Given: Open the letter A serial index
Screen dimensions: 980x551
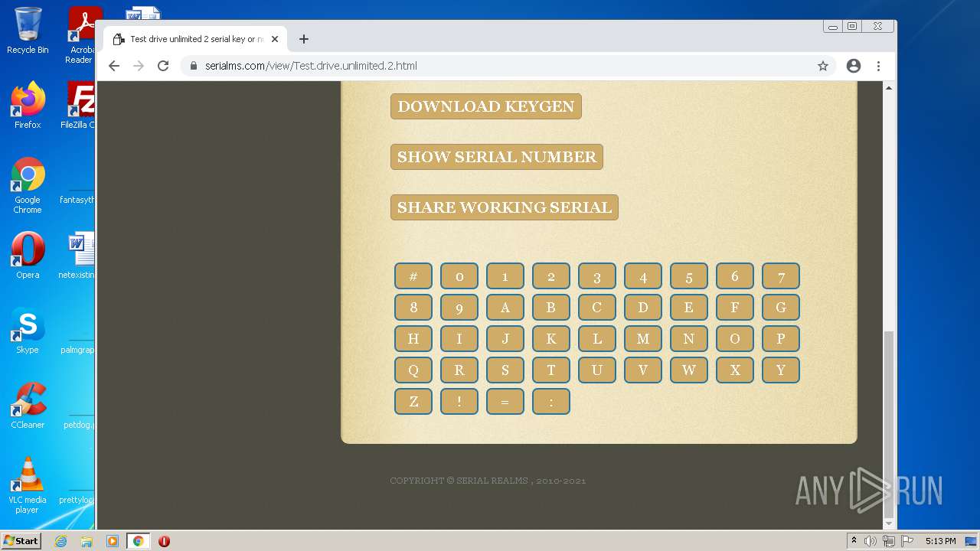Looking at the screenshot, I should [x=505, y=308].
